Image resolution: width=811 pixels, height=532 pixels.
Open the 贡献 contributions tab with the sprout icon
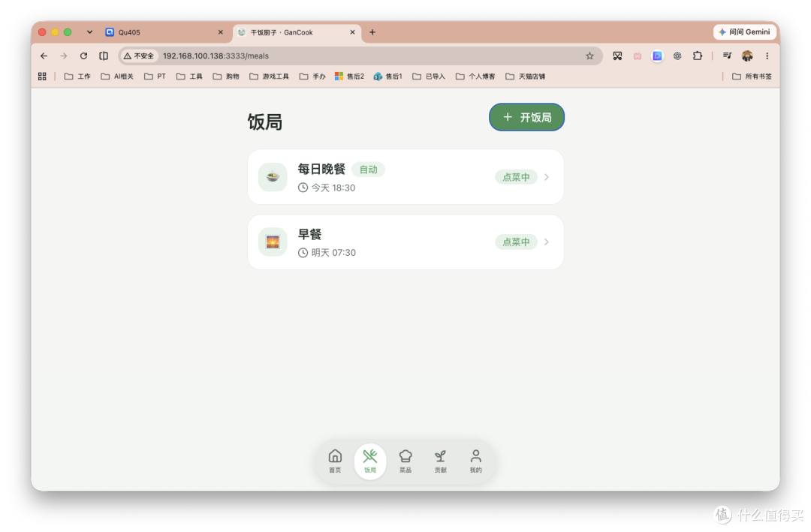click(x=441, y=461)
